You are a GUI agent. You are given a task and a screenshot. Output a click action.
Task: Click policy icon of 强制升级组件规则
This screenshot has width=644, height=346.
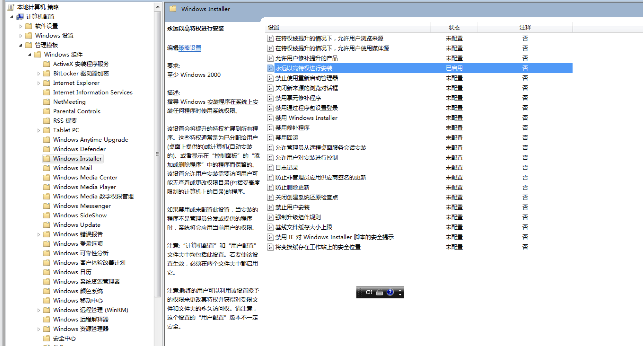pos(270,217)
